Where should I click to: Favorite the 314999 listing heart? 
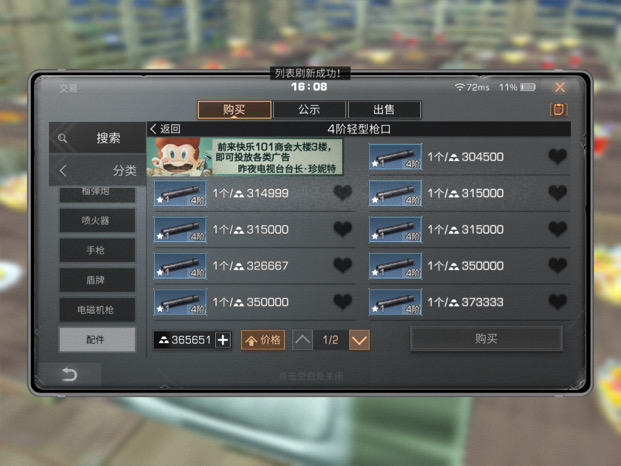click(x=343, y=193)
